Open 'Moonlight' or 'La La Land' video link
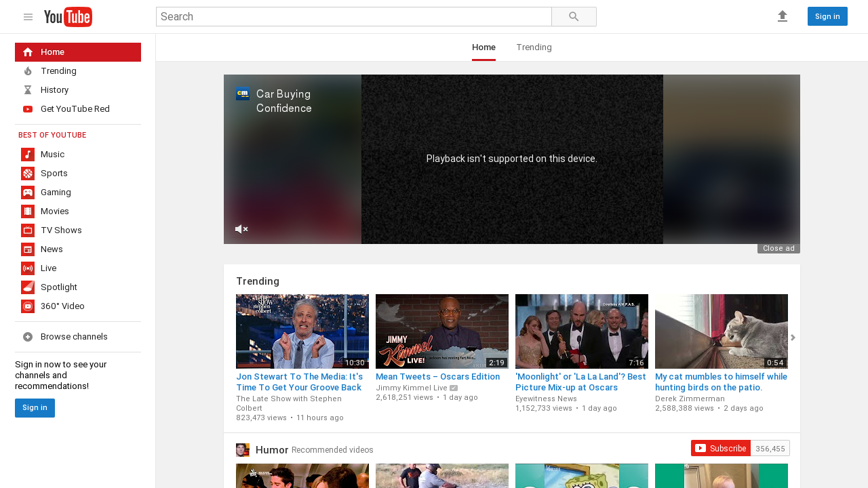The height and width of the screenshot is (488, 868). (x=580, y=382)
